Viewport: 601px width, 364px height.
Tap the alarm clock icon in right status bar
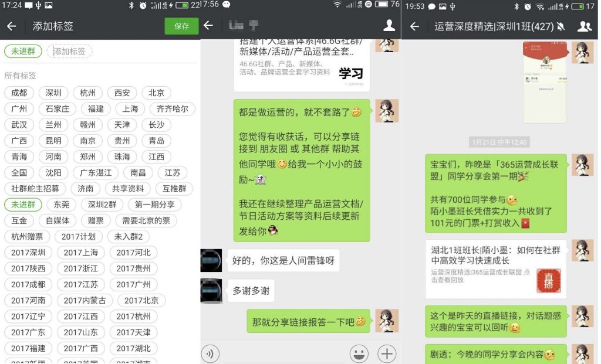(x=528, y=6)
